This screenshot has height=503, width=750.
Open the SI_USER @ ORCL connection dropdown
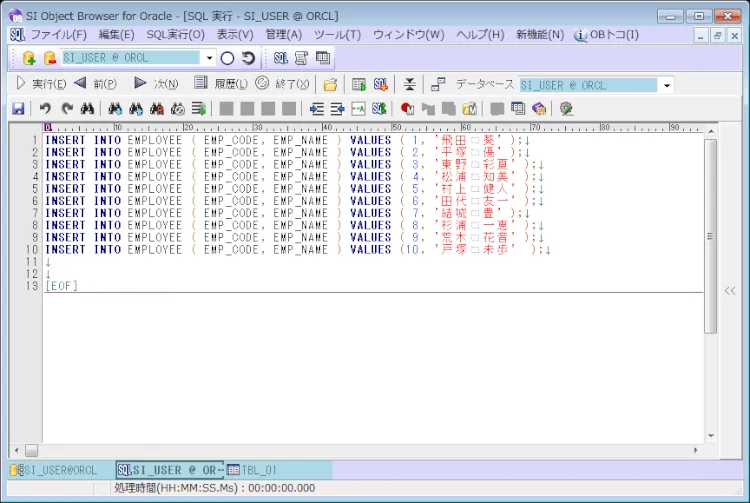(x=207, y=58)
